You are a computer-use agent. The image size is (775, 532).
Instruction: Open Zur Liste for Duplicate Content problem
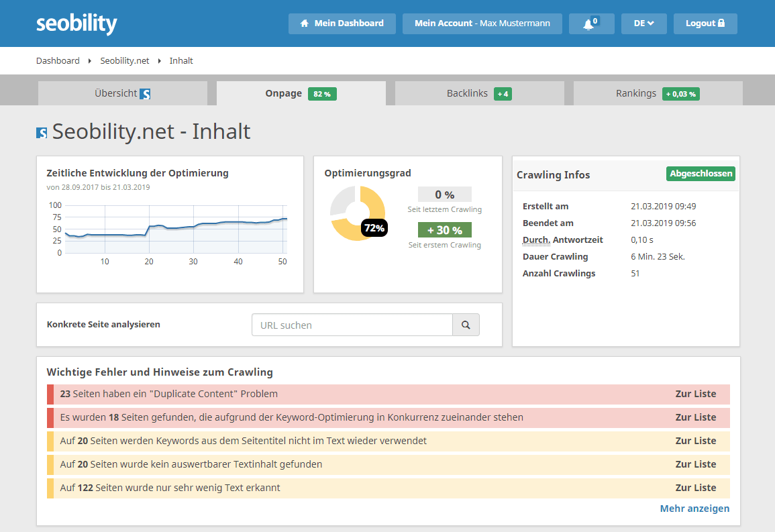click(695, 394)
